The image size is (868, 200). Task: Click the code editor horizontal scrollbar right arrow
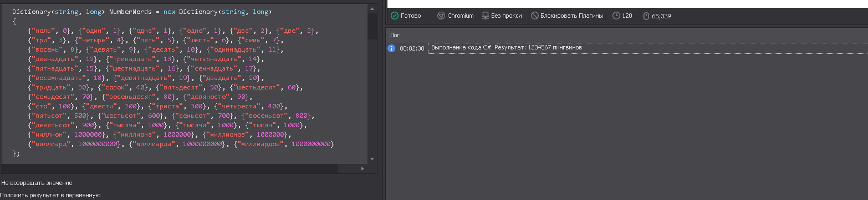pyautogui.click(x=364, y=168)
